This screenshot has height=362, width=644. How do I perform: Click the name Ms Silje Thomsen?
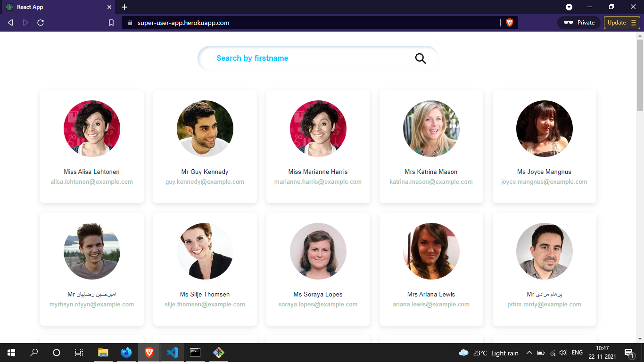pyautogui.click(x=205, y=295)
